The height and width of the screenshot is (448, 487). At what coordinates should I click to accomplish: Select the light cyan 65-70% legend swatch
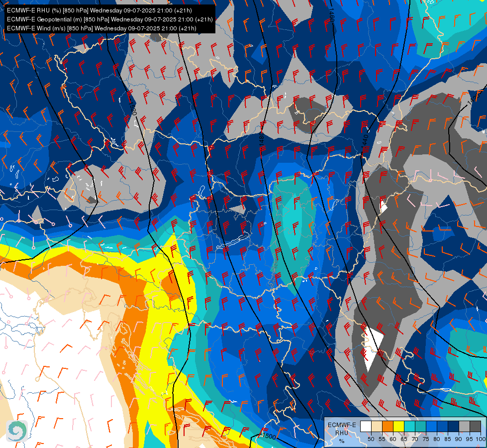pos(410,426)
